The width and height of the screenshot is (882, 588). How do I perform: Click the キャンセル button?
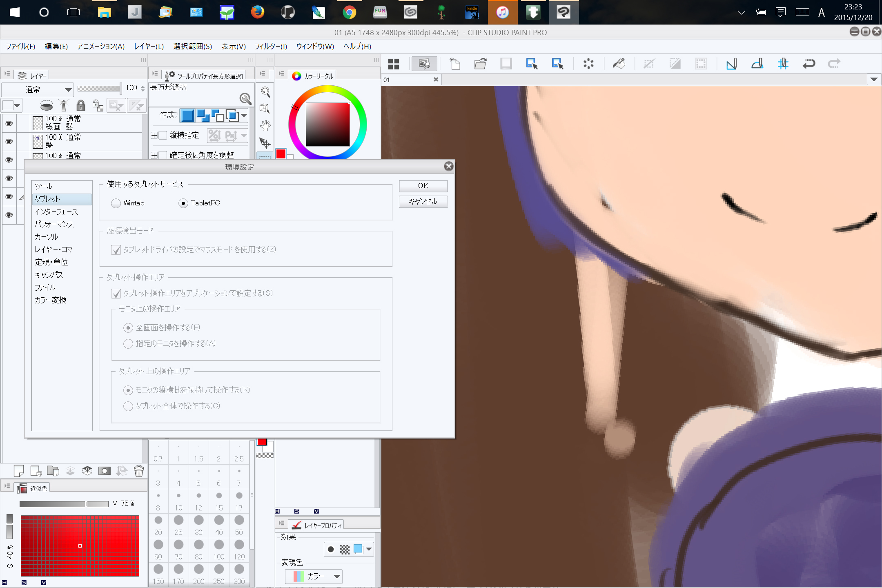pyautogui.click(x=423, y=201)
